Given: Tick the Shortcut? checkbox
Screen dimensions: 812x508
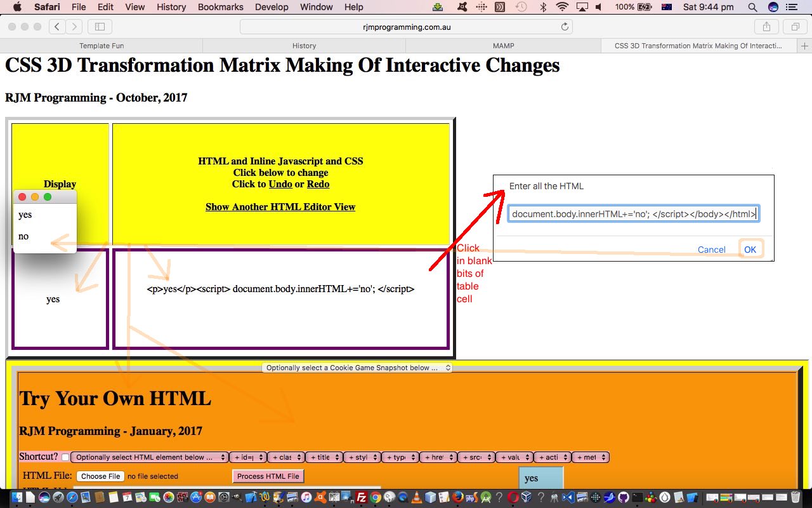Looking at the screenshot, I should point(65,457).
